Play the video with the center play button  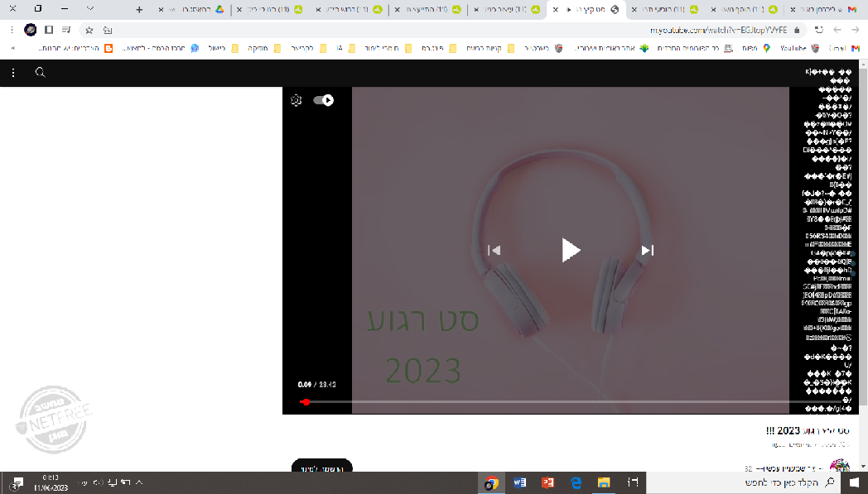click(570, 250)
